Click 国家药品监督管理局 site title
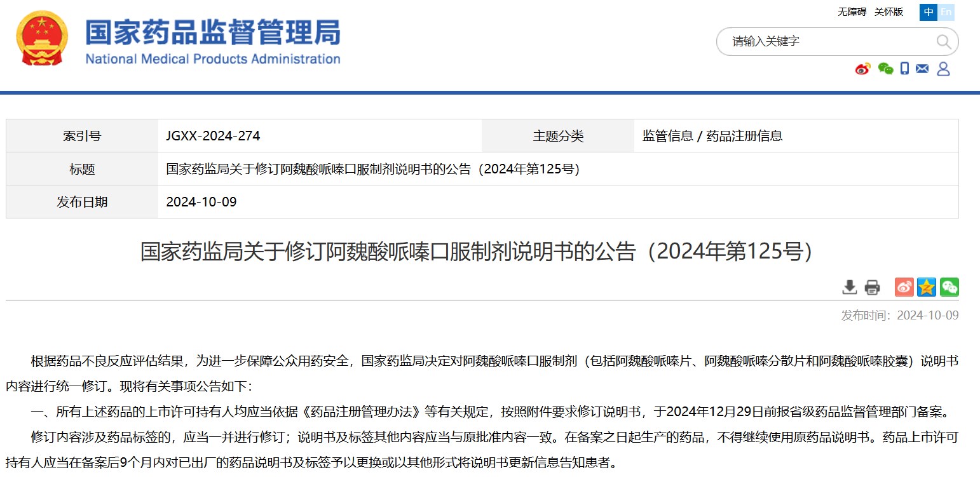Viewport: 980px width, 477px height. click(x=213, y=33)
